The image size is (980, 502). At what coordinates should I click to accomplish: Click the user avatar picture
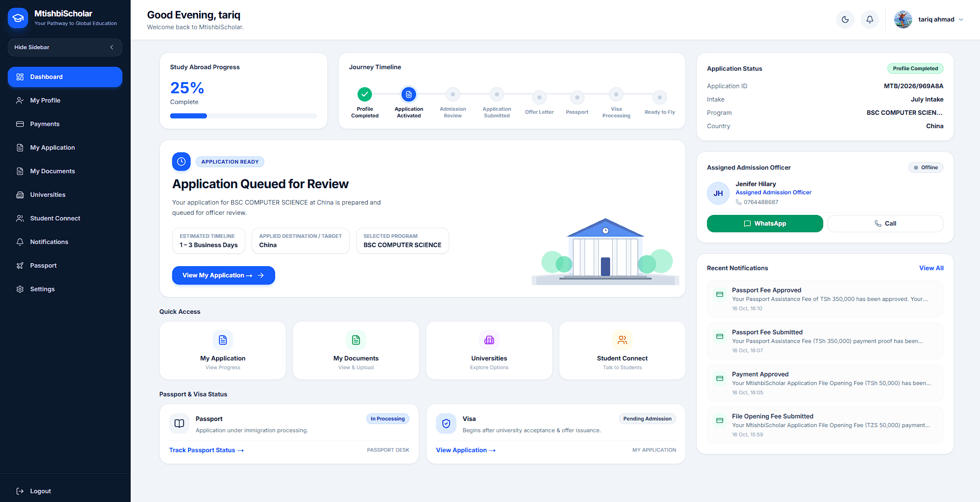coord(903,19)
